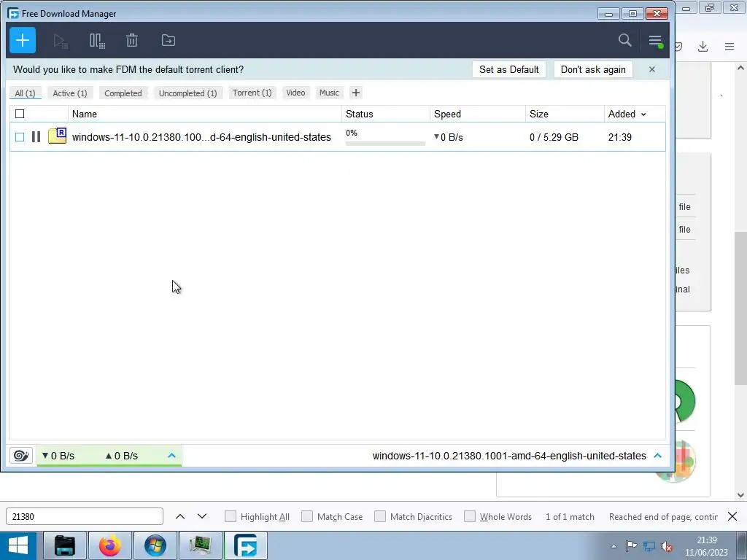Switch to the Completed tab

point(123,93)
